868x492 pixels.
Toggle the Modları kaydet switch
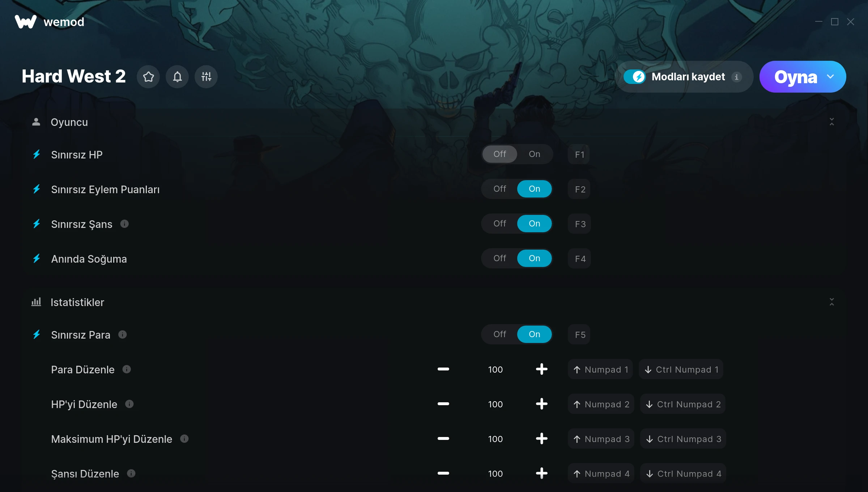tap(634, 77)
